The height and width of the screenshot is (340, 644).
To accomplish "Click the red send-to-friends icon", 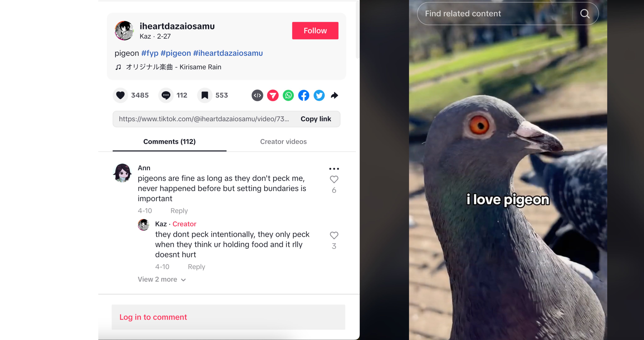I will (x=273, y=95).
